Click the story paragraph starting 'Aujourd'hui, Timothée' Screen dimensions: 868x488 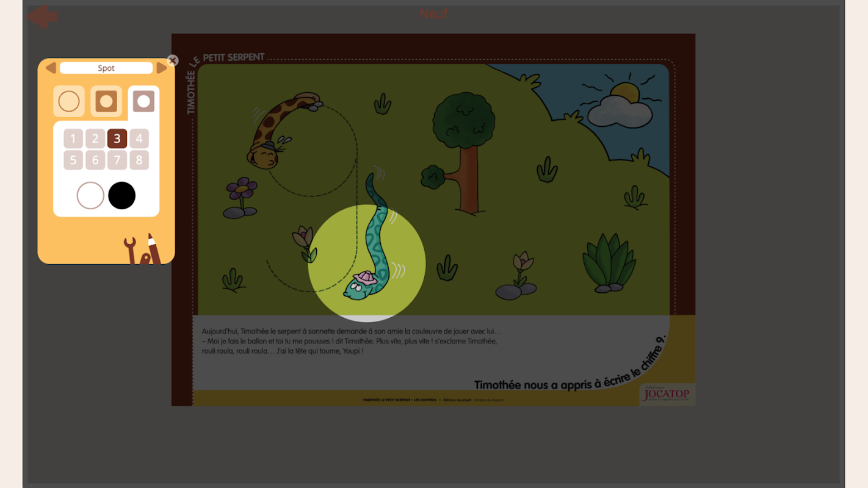[352, 341]
